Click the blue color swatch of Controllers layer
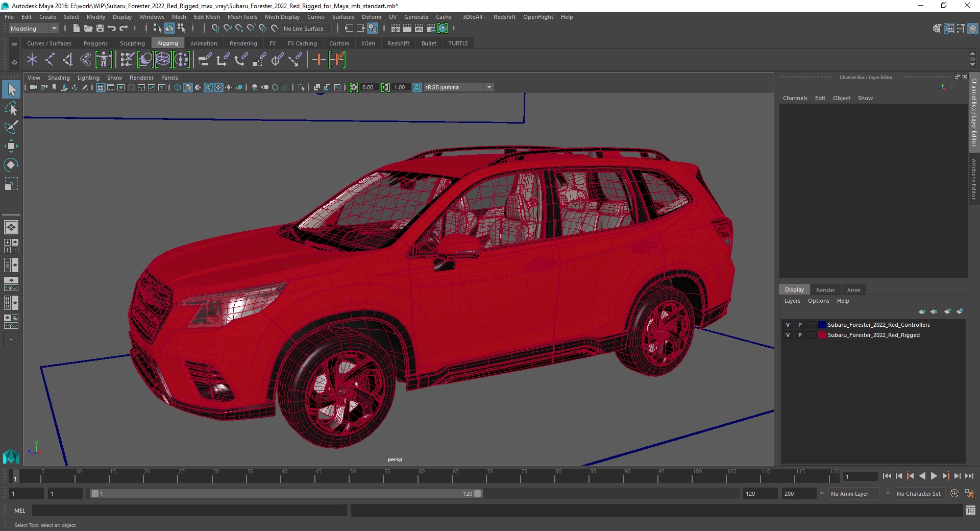Screen dimensions: 980x531 [x=822, y=325]
